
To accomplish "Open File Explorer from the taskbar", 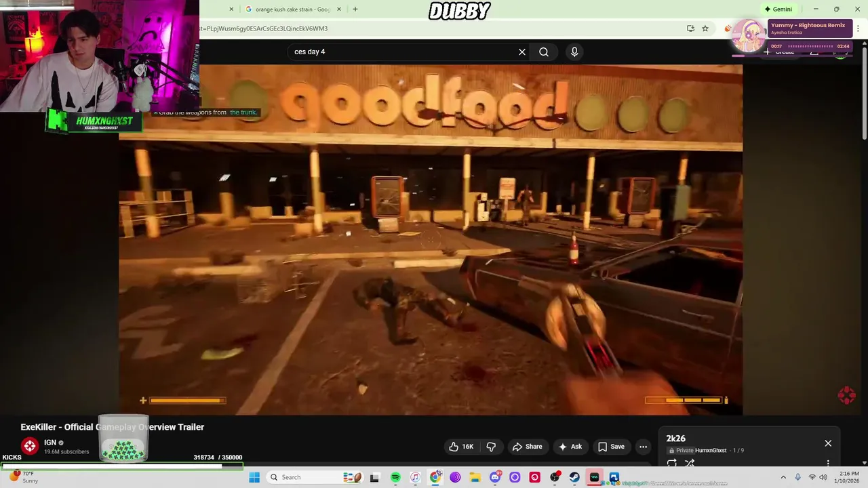I will [x=475, y=477].
